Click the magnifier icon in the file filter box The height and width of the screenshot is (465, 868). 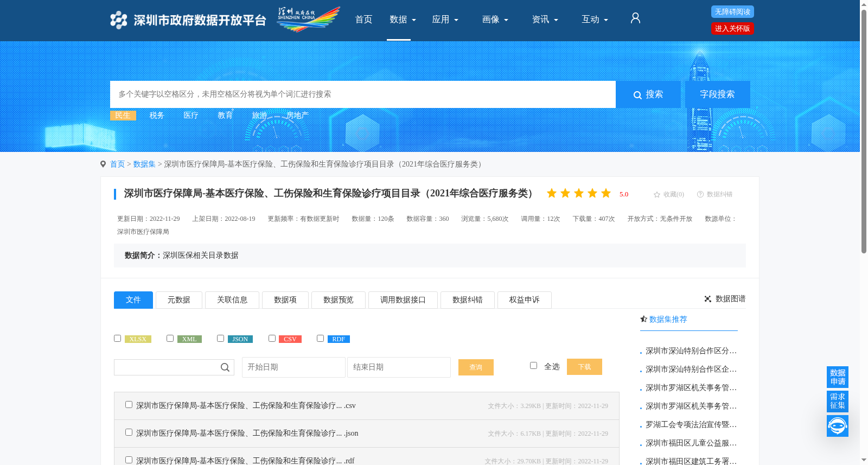pyautogui.click(x=225, y=367)
